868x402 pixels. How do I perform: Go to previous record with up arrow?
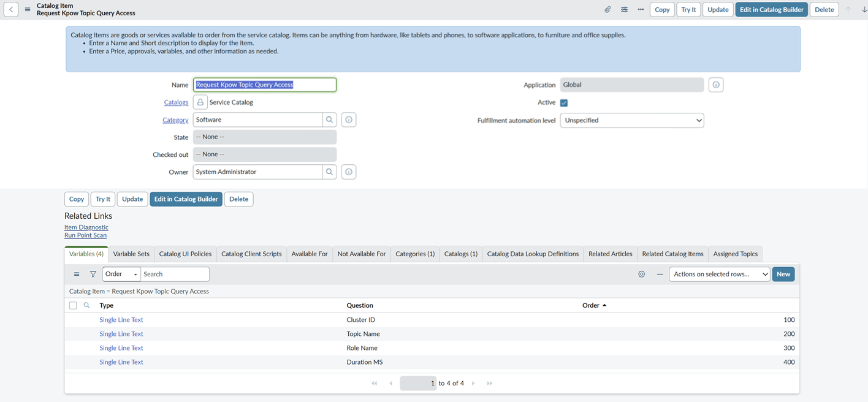[x=848, y=10]
